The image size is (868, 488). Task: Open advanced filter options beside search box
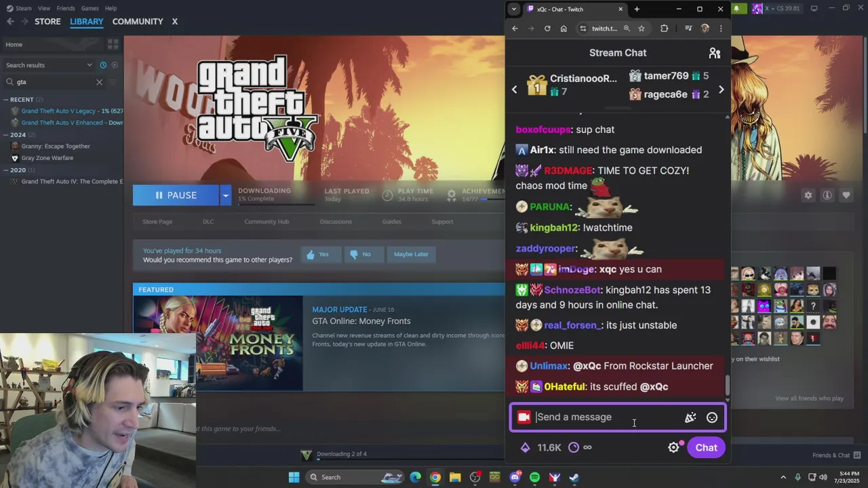113,82
